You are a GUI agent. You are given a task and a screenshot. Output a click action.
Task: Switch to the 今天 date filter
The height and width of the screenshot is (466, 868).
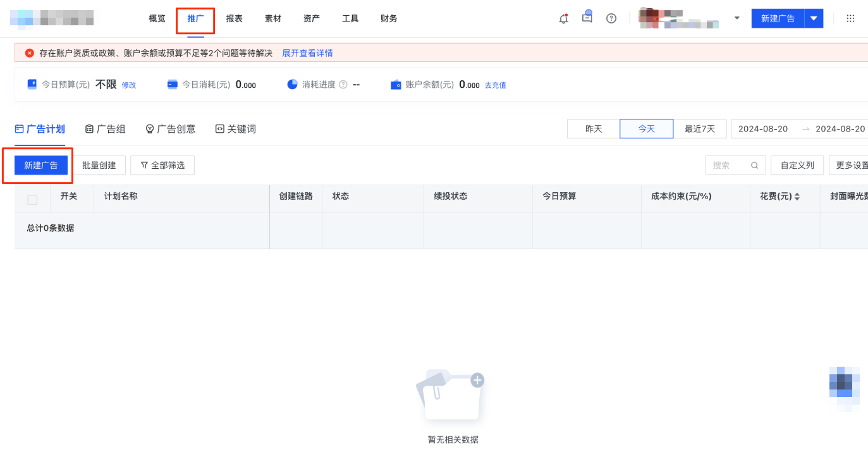tap(646, 128)
